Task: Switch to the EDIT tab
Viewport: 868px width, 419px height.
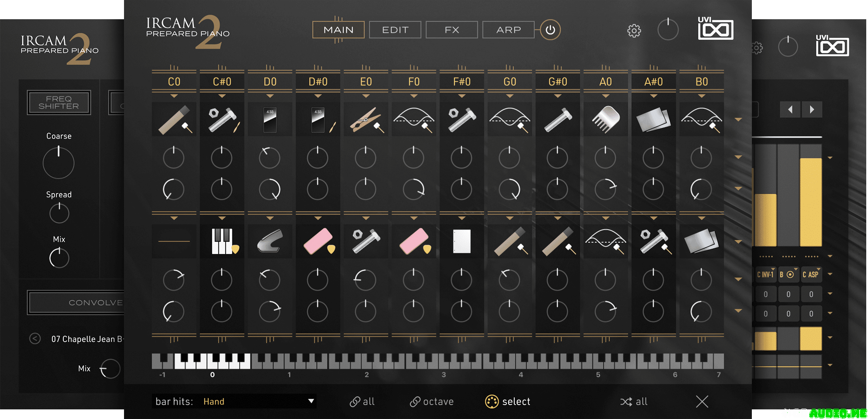Action: click(x=395, y=30)
